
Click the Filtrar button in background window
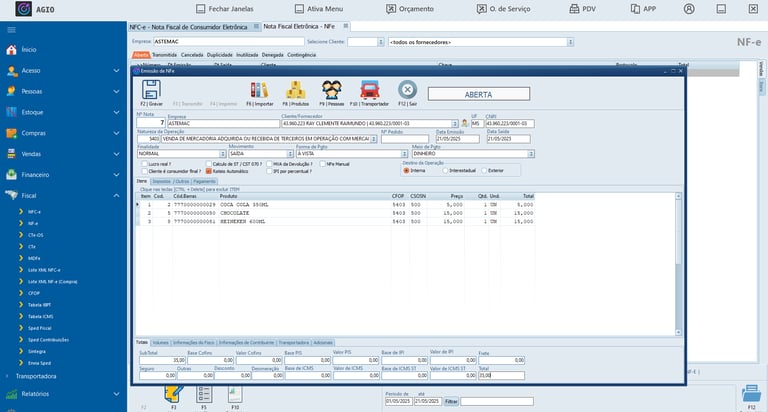451,402
